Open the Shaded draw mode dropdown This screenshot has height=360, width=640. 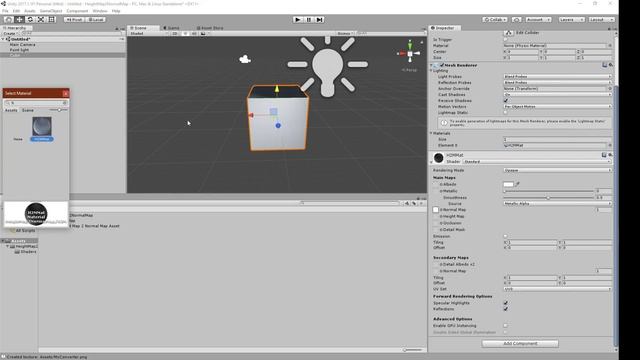(x=149, y=33)
